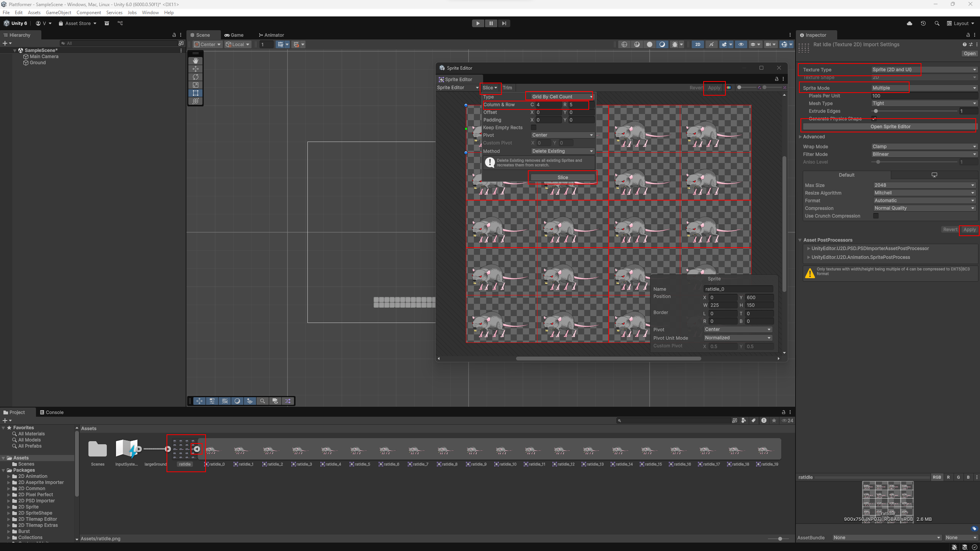Image resolution: width=980 pixels, height=551 pixels.
Task: Open the package manager toolbar icon
Action: (x=107, y=23)
